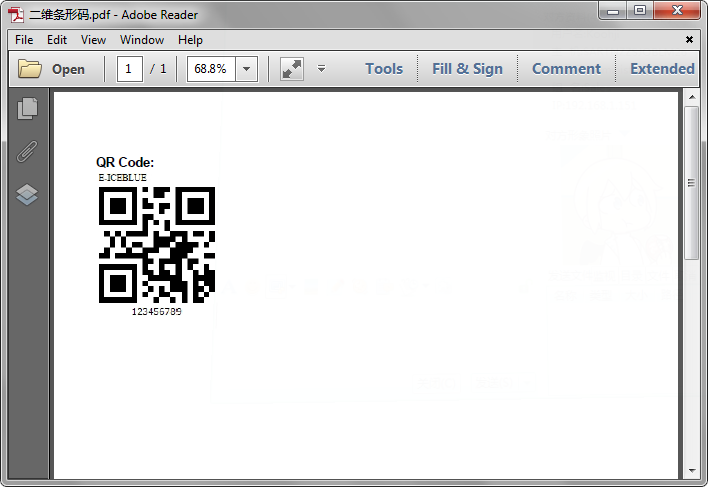The height and width of the screenshot is (487, 708).
Task: Click the page number input field
Action: coord(130,69)
